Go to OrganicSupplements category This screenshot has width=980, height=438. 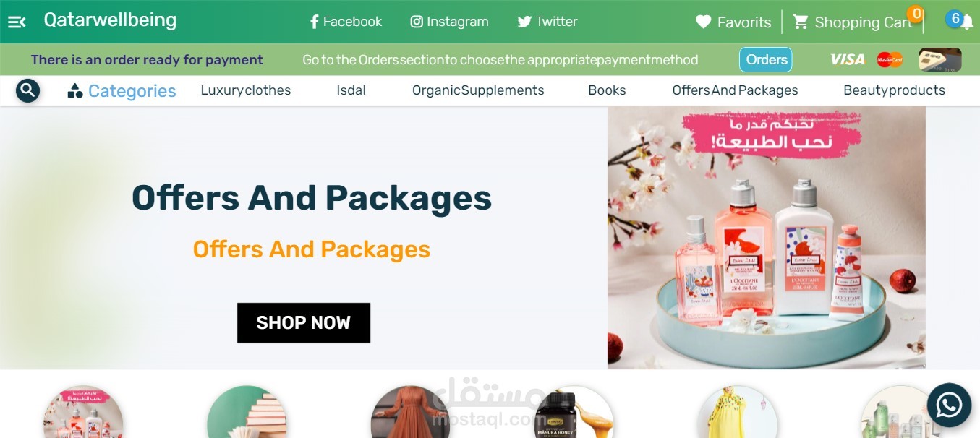[478, 90]
